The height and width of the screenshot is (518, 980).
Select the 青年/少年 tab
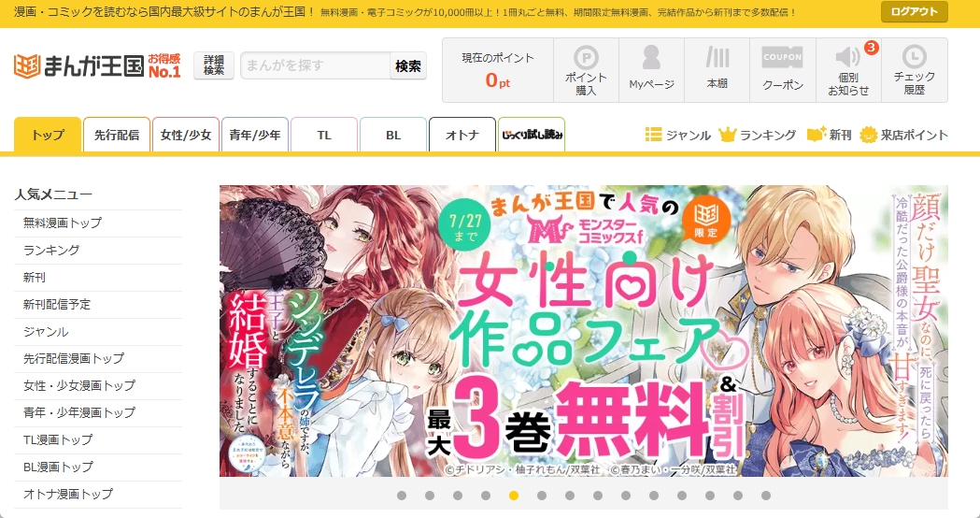click(x=255, y=135)
